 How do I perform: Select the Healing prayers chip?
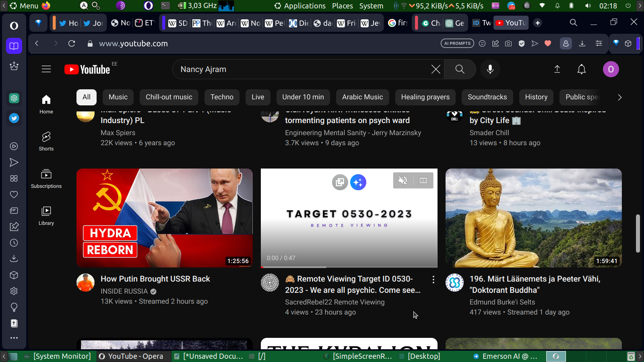425,97
